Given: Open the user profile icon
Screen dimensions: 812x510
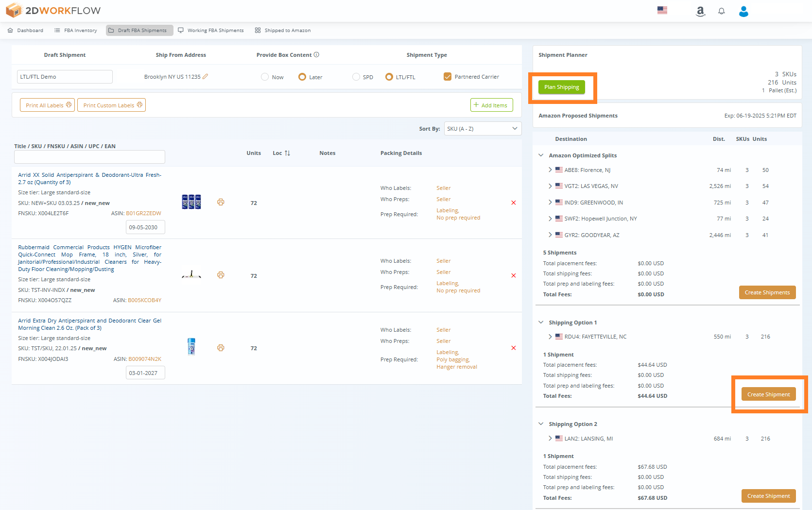Looking at the screenshot, I should coord(743,11).
